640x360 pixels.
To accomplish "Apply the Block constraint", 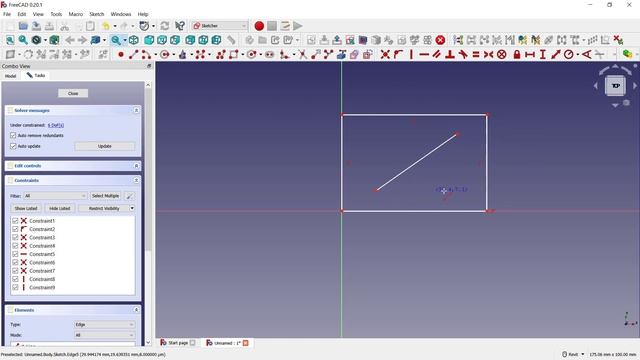I will [x=502, y=54].
